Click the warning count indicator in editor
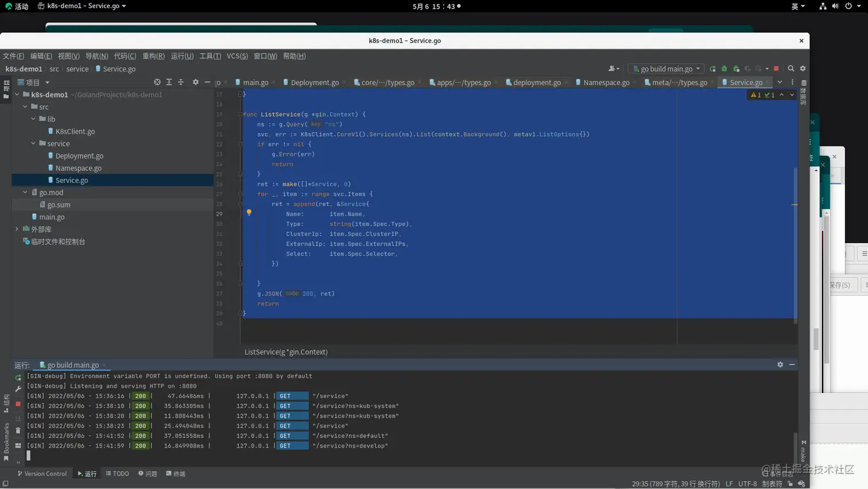Screen dimensions: 868x489 [x=755, y=95]
